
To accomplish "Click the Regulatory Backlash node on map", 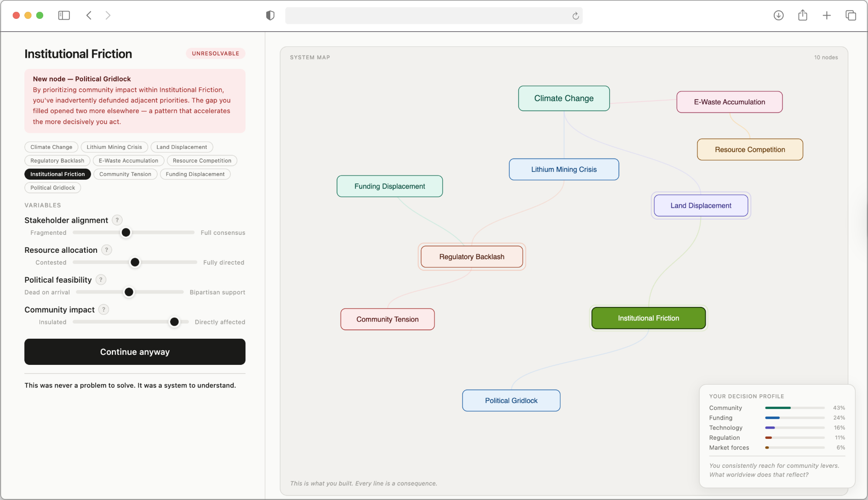I will 472,257.
